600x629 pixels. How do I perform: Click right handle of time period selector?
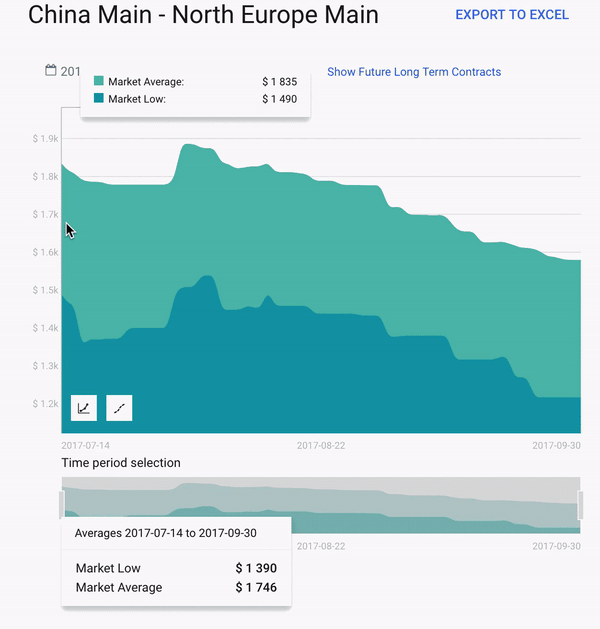click(x=580, y=505)
